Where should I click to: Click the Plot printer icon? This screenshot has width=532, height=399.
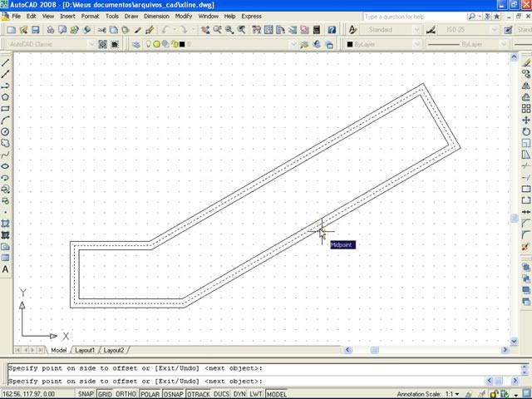(51, 30)
